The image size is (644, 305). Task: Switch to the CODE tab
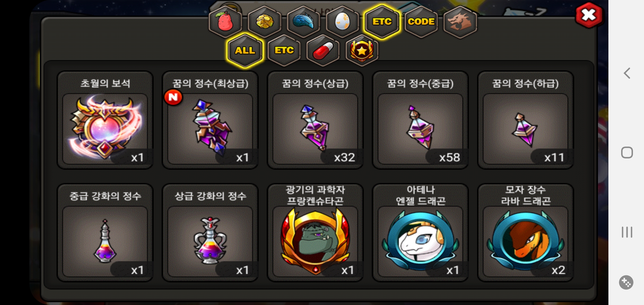421,22
